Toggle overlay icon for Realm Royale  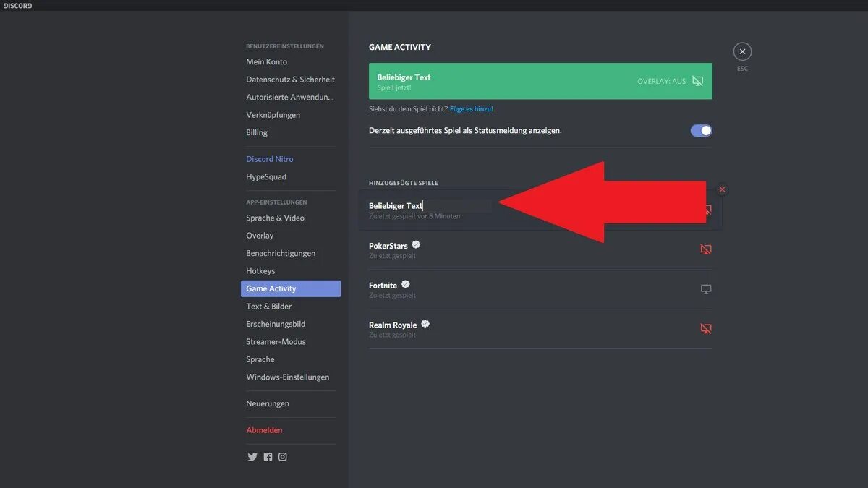706,328
